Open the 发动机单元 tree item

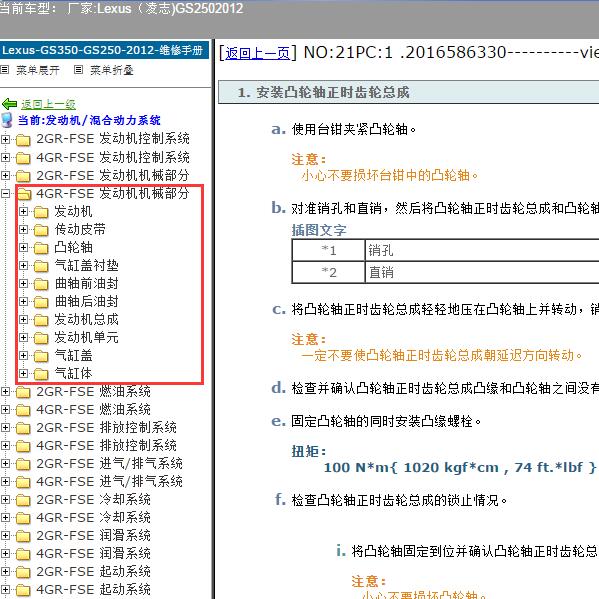tap(86, 337)
